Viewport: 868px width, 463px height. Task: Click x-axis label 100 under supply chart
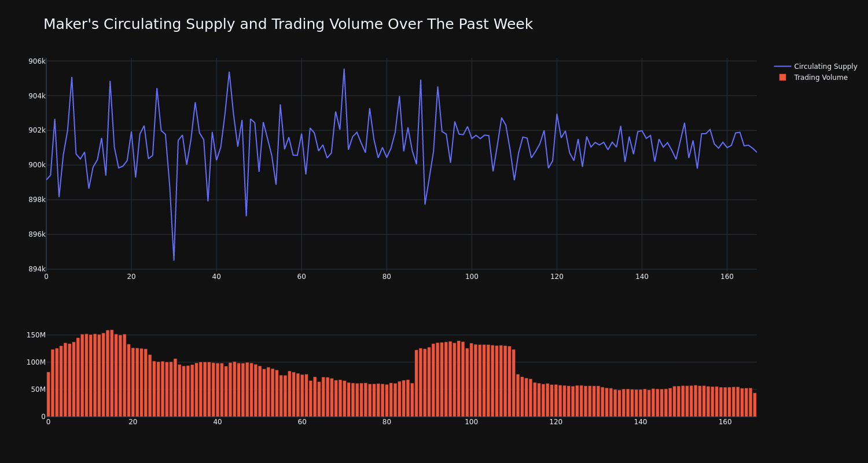pos(472,277)
